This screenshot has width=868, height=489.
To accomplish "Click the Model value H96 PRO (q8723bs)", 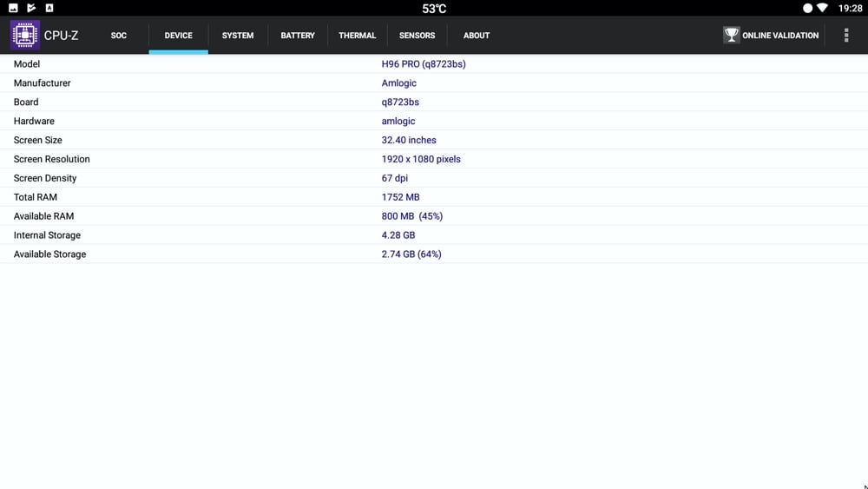I will [x=424, y=64].
